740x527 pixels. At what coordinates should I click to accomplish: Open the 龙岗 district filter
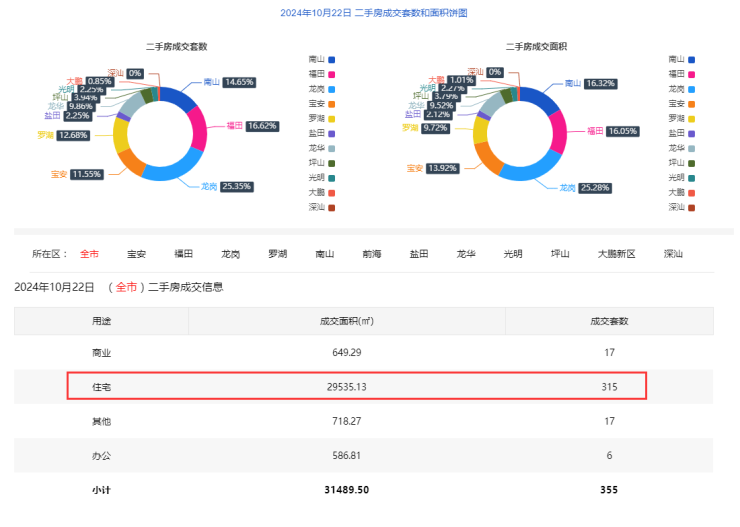tap(231, 254)
